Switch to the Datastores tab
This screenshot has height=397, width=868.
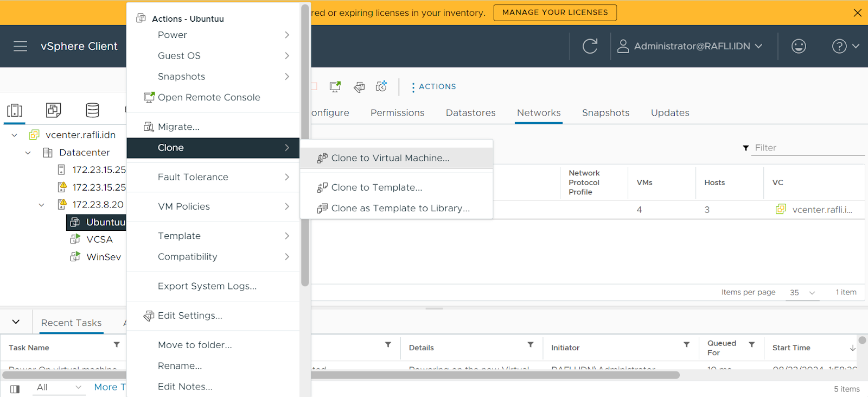point(471,112)
